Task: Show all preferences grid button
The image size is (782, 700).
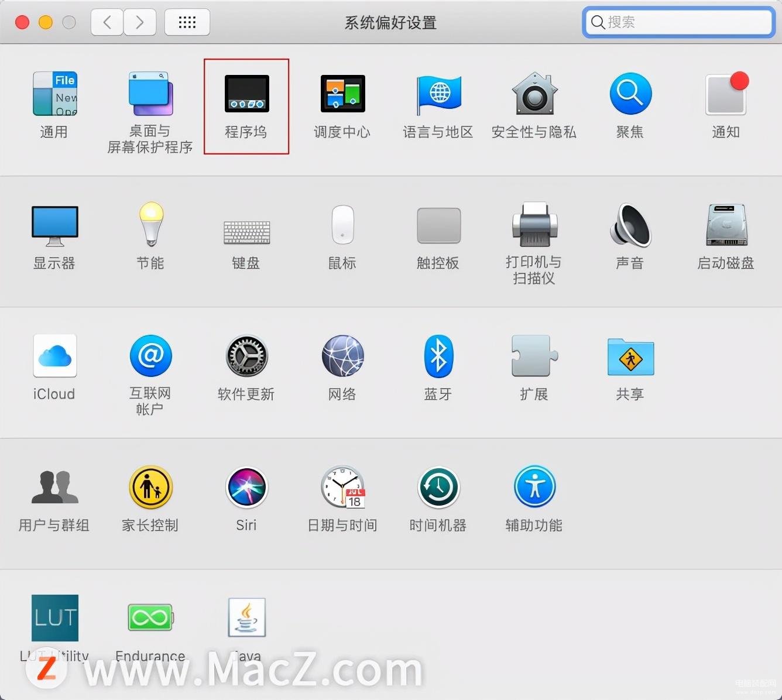Action: (x=187, y=22)
